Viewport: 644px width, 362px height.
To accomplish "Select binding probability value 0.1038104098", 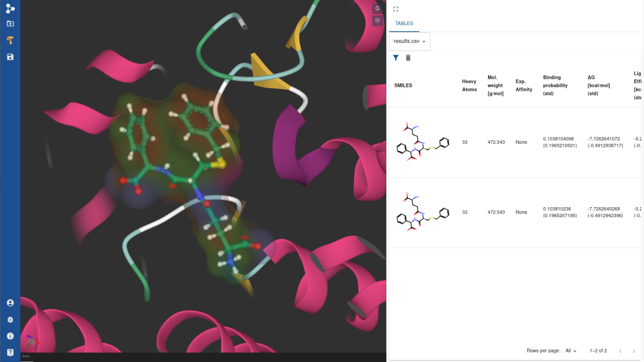I will click(x=558, y=139).
